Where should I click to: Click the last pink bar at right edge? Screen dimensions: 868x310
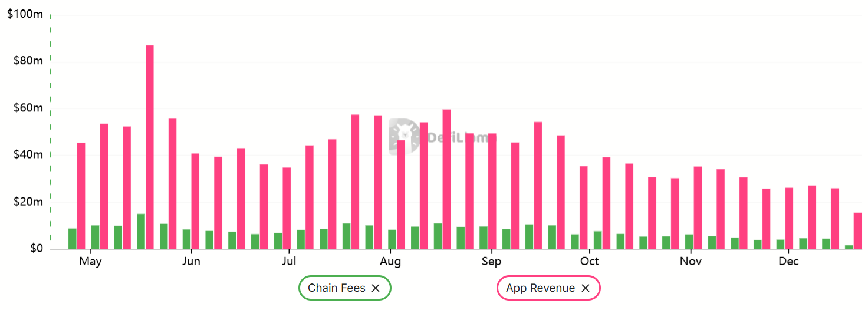click(858, 231)
